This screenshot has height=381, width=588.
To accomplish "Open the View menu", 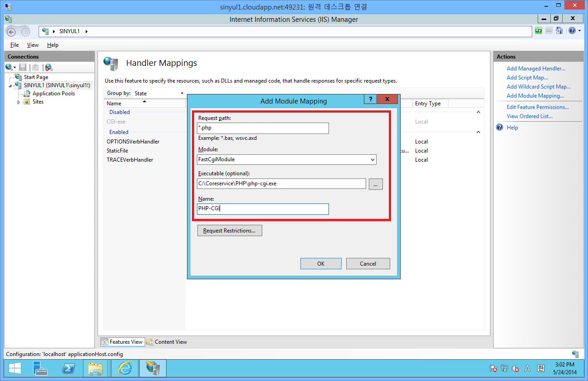I will pos(33,45).
